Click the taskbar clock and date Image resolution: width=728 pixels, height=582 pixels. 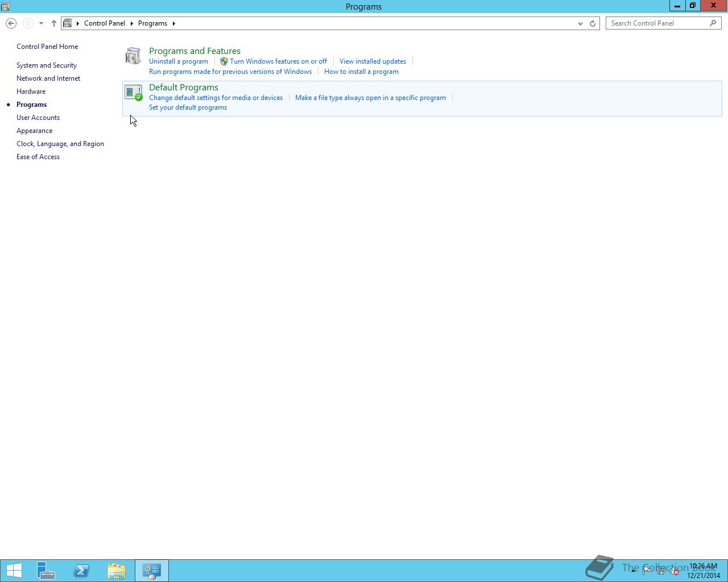click(x=704, y=571)
